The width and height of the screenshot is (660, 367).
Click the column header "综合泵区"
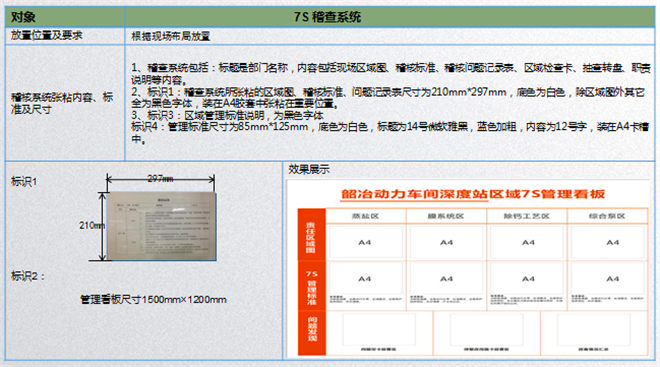pyautogui.click(x=607, y=216)
